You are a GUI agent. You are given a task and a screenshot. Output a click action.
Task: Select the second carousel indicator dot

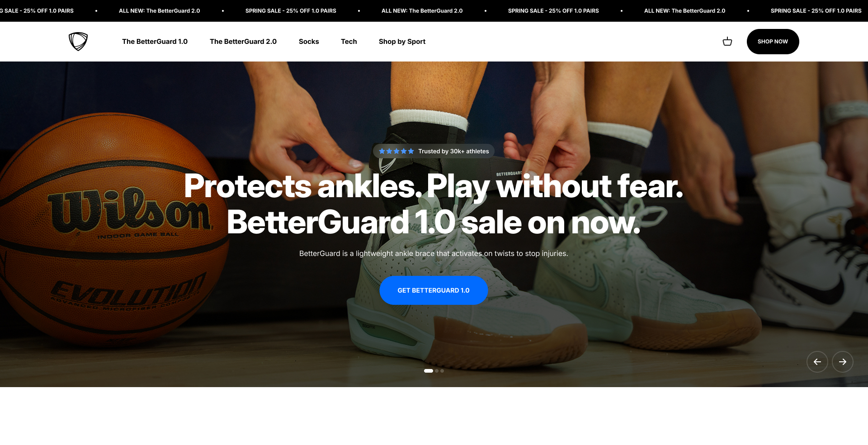point(437,371)
